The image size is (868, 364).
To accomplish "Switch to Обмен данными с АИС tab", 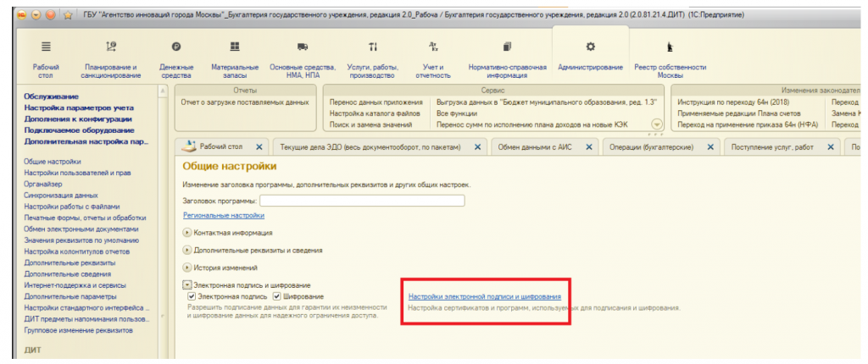I will click(534, 147).
